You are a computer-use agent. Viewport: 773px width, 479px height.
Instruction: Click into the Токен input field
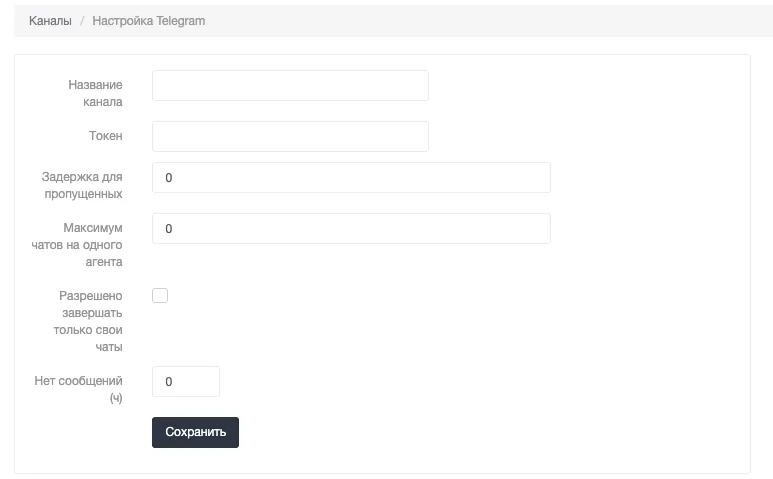tap(290, 137)
